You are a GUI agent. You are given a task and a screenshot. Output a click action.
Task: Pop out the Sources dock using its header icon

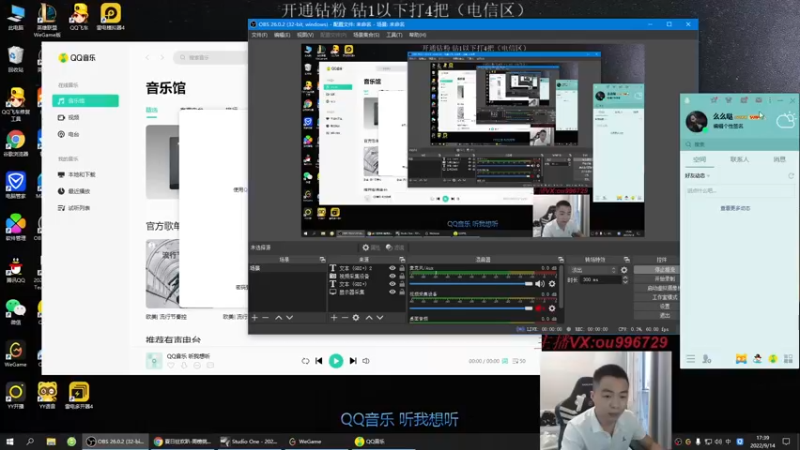(402, 260)
